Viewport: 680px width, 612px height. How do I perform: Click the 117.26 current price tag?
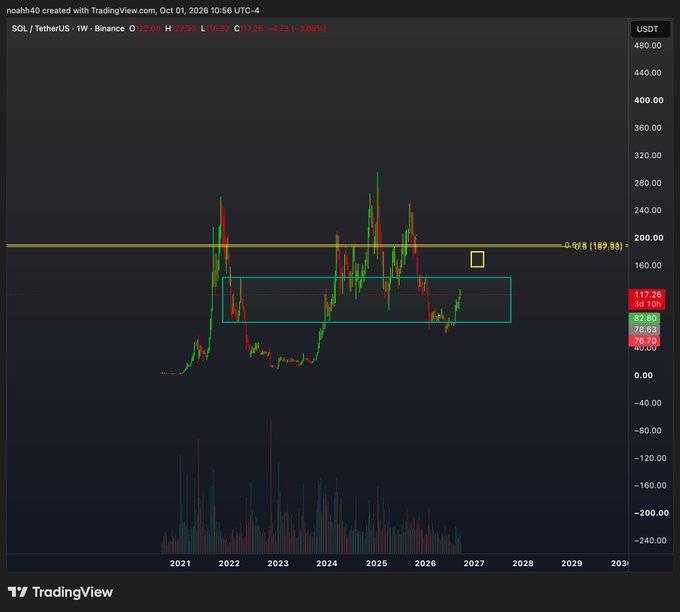647,295
